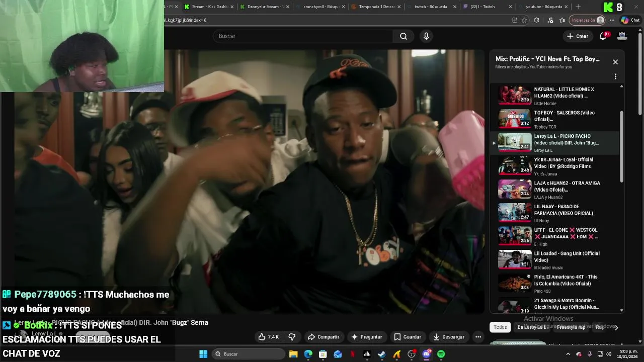Focus the YouTube Buscar search field
The image size is (644, 362).
tap(303, 36)
